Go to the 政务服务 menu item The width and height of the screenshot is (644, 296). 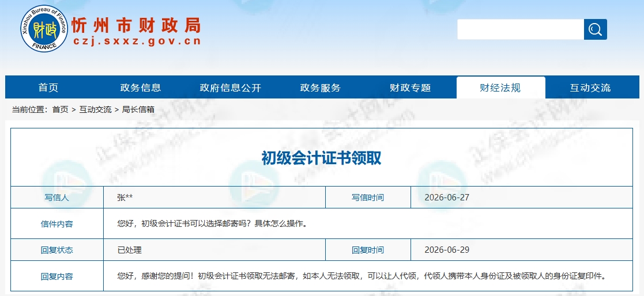[321, 88]
